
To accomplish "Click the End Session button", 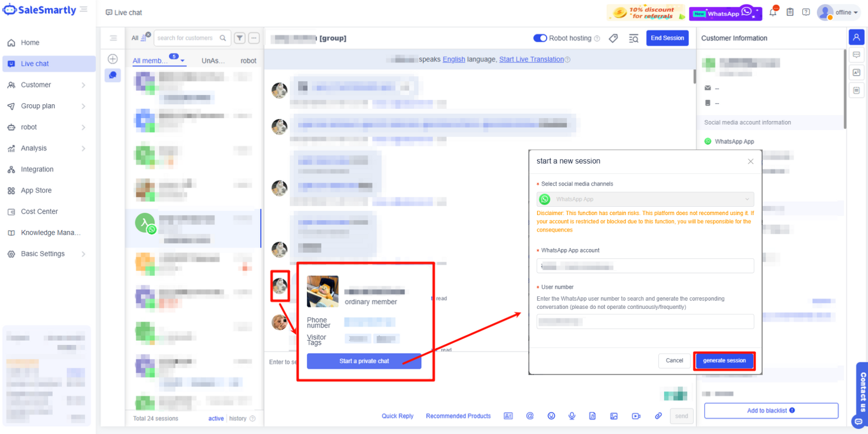I will click(x=667, y=38).
